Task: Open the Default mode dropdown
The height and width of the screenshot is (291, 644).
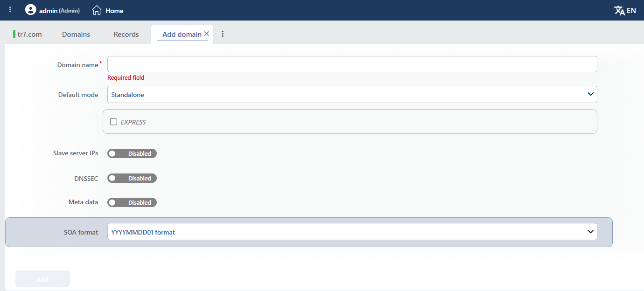Action: (x=352, y=95)
